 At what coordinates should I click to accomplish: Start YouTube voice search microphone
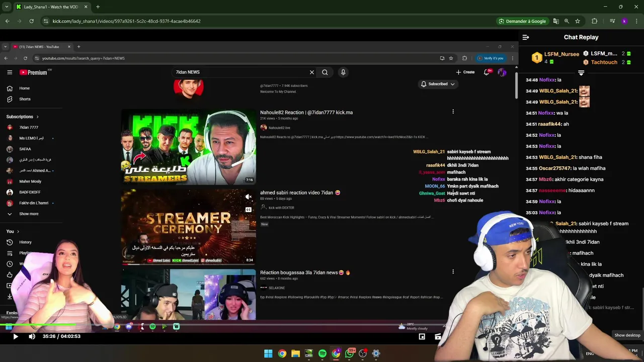[x=343, y=72]
